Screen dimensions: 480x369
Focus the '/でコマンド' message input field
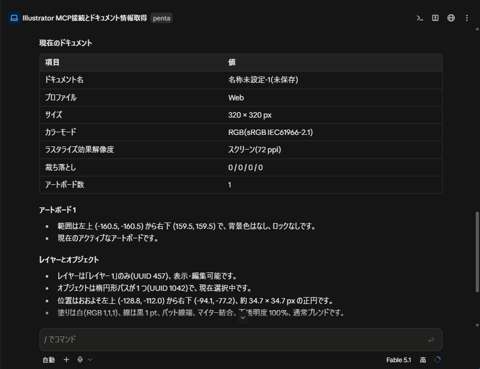tap(241, 339)
